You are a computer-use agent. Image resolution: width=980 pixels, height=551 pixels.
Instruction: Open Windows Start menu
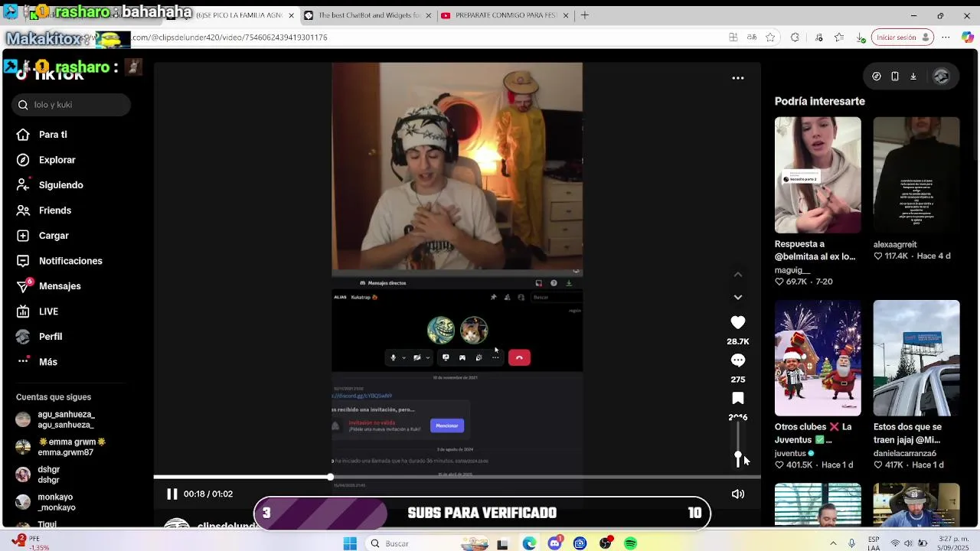click(350, 543)
